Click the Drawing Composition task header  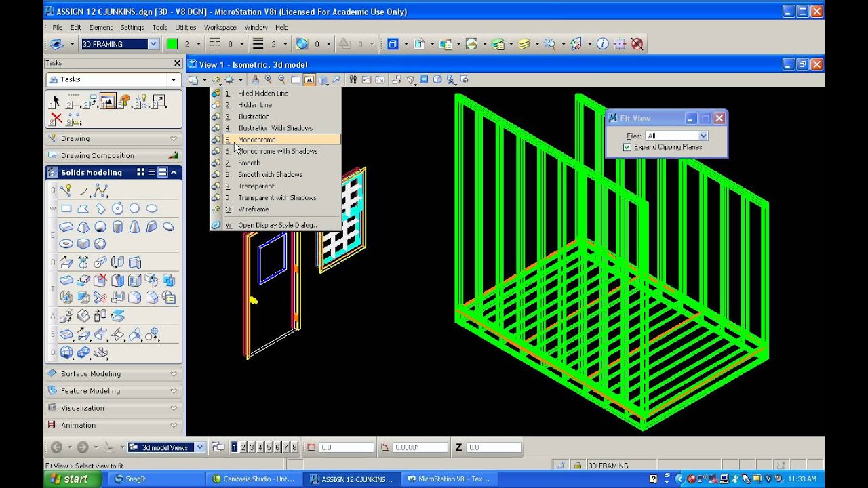coord(113,155)
